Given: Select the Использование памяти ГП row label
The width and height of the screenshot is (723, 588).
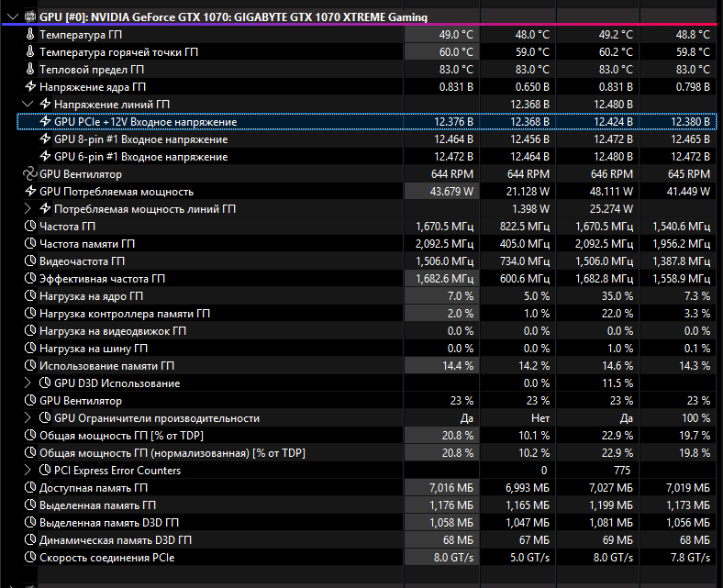Looking at the screenshot, I should coord(107,366).
